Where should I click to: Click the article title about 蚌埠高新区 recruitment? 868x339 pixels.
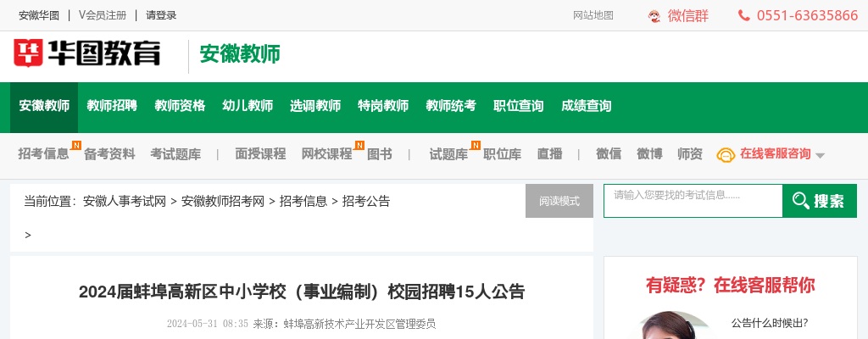tap(302, 292)
